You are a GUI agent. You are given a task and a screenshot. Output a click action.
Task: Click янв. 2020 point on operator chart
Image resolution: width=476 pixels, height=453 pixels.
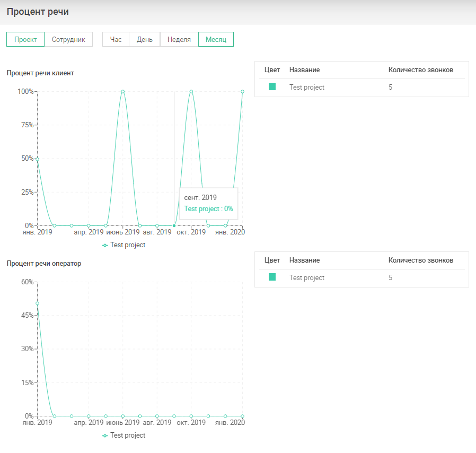(243, 416)
